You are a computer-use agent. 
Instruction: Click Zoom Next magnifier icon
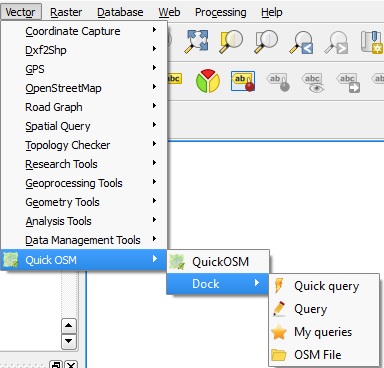336,42
